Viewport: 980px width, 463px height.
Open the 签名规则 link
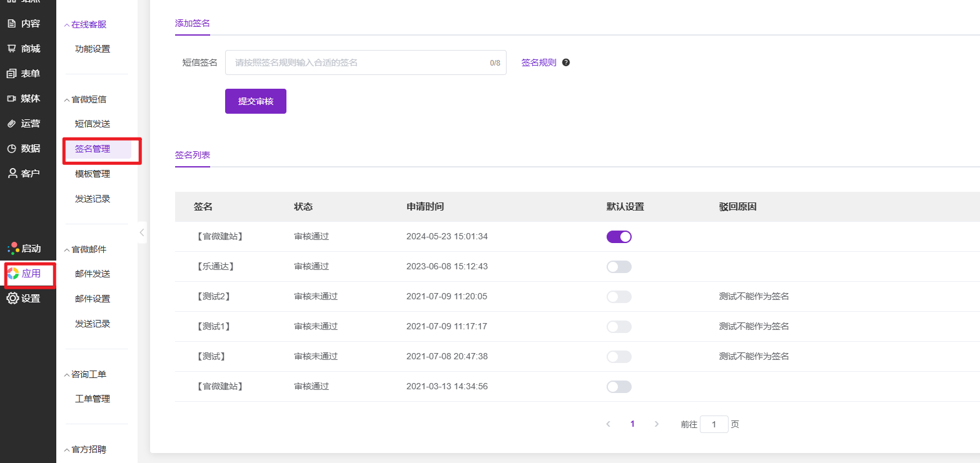pos(538,62)
